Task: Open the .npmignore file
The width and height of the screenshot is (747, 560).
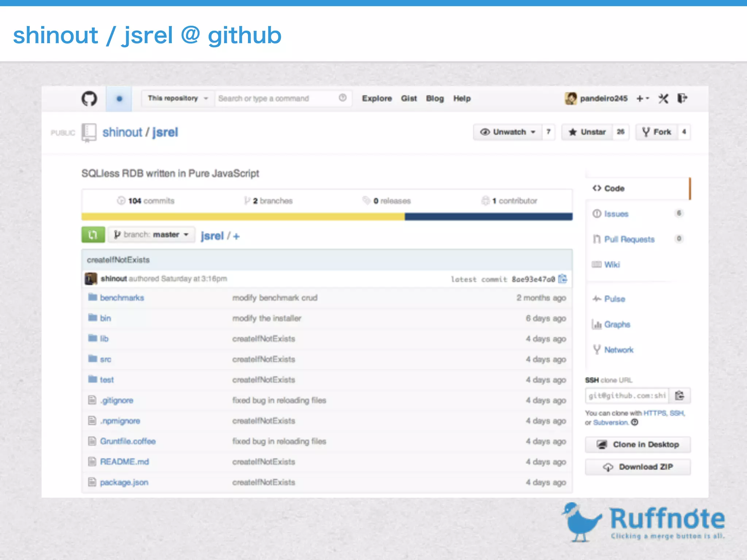Action: tap(120, 421)
